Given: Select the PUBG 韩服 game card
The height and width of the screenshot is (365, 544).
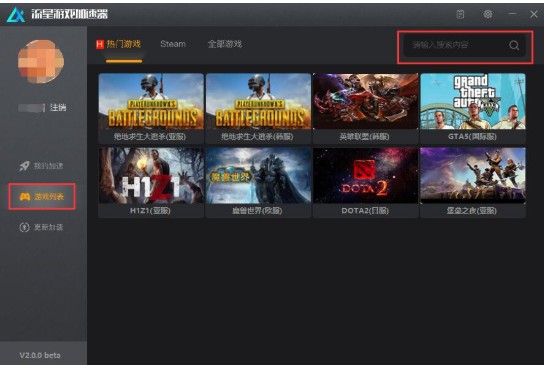Looking at the screenshot, I should pos(258,108).
